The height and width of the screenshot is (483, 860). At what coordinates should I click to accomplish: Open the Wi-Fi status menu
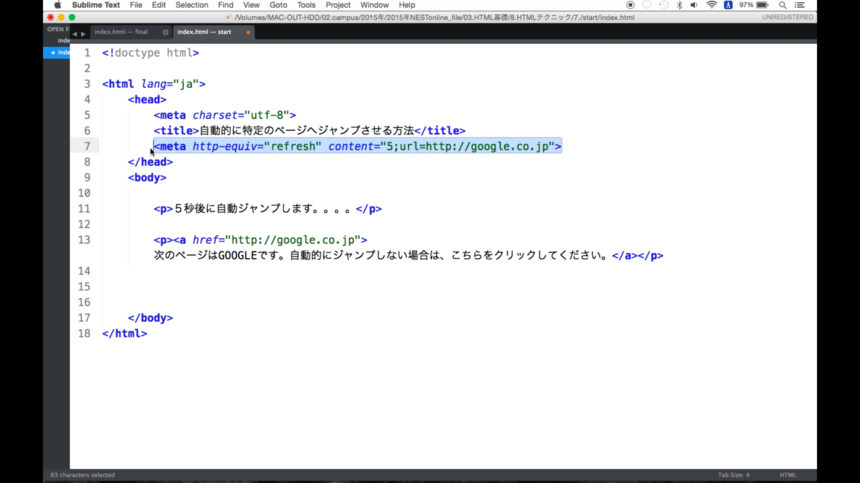[711, 5]
